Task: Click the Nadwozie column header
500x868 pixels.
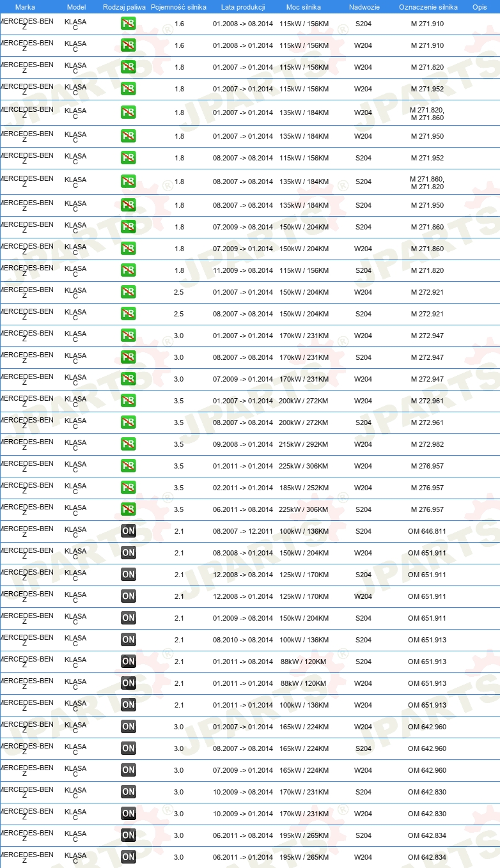Action: click(364, 7)
